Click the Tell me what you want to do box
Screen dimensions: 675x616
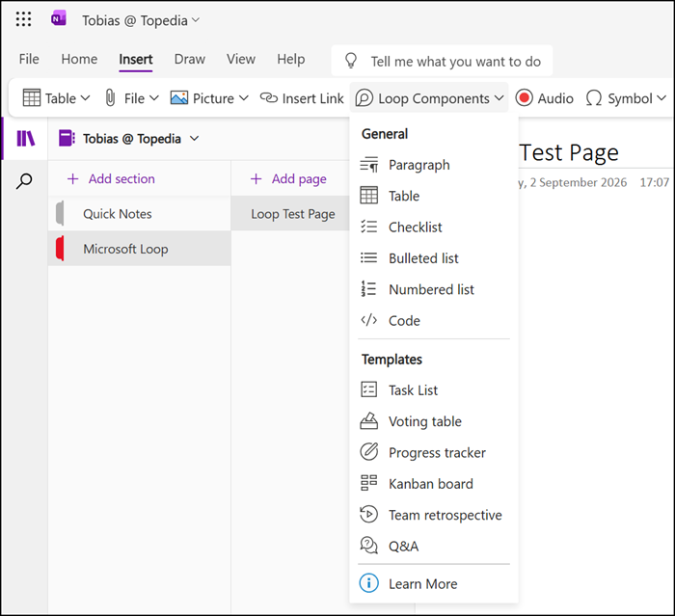click(442, 61)
